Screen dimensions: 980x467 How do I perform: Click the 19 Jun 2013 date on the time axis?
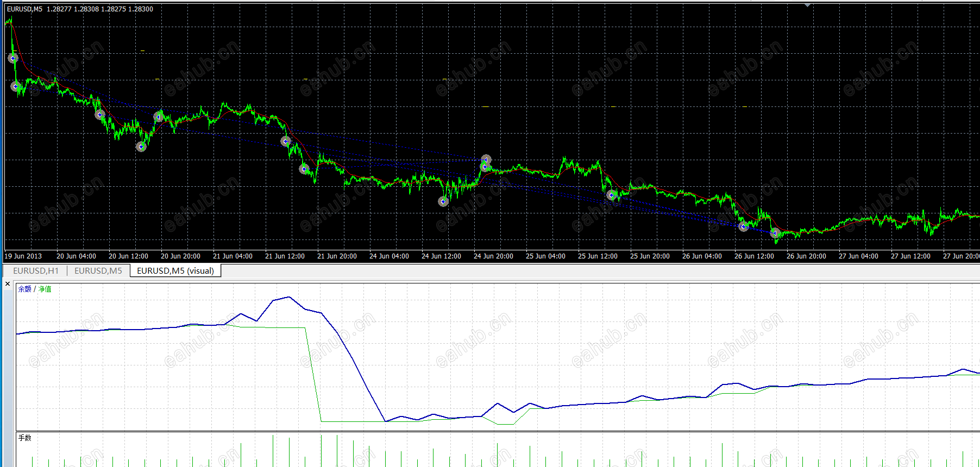click(23, 256)
